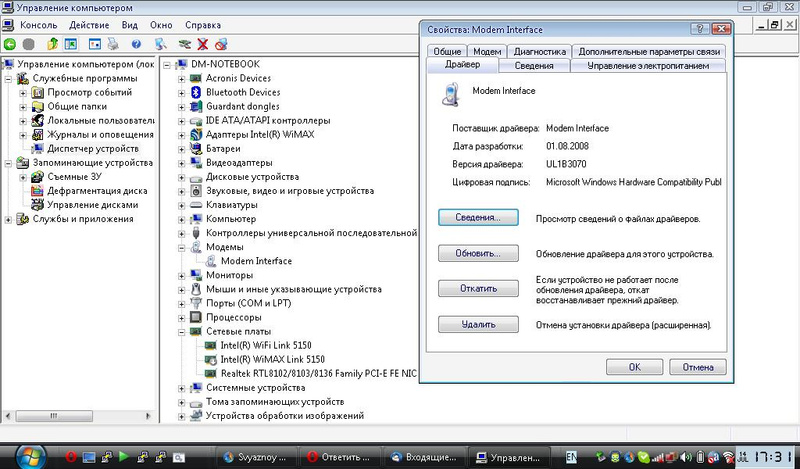
Task: Click the Disable device toolbar icon
Action: pyautogui.click(x=221, y=44)
